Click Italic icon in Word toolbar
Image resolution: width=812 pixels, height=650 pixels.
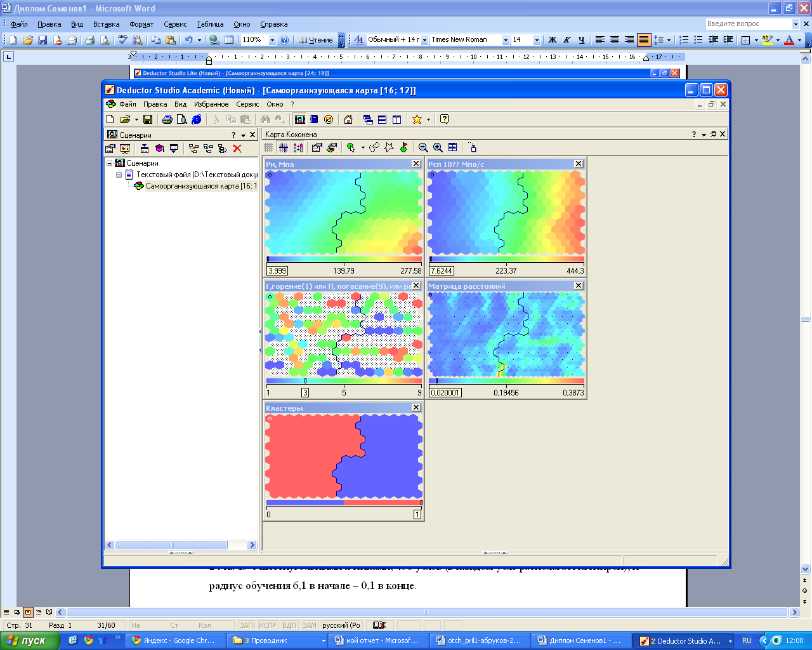566,39
